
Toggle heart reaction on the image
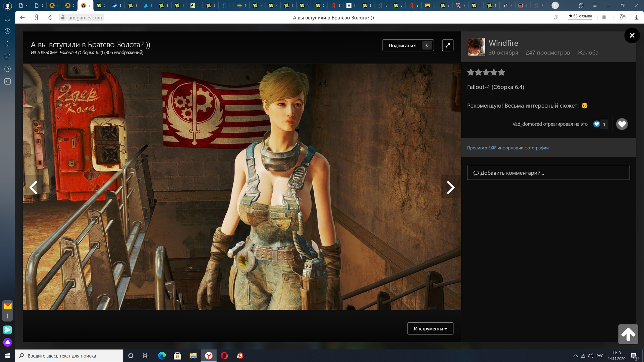tap(622, 124)
